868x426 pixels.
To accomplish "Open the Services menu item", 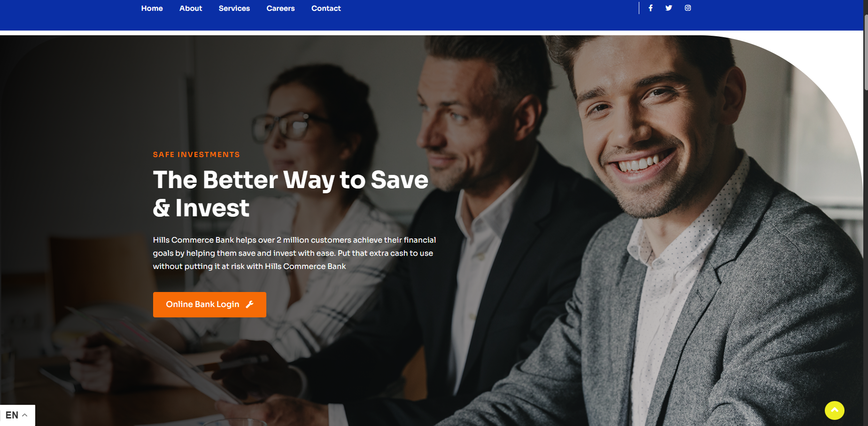I will (234, 8).
